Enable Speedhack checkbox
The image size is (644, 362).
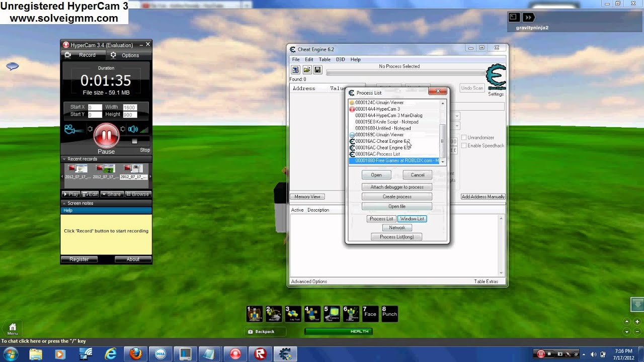(x=464, y=145)
